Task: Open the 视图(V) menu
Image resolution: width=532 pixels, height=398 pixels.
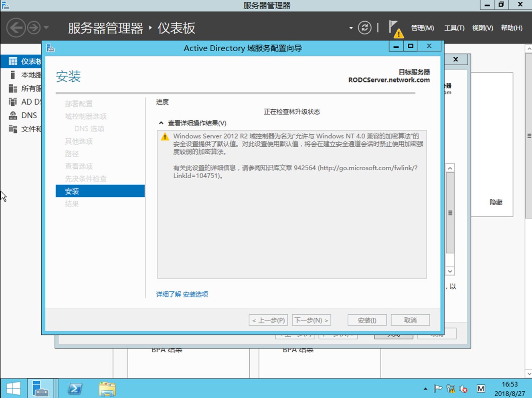Action: click(482, 28)
